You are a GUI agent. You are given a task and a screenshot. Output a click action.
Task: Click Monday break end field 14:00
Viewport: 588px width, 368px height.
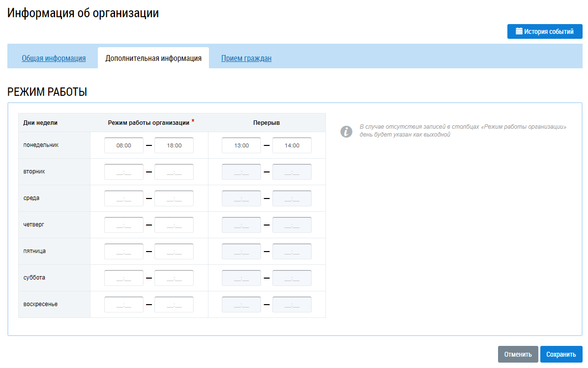pyautogui.click(x=292, y=145)
